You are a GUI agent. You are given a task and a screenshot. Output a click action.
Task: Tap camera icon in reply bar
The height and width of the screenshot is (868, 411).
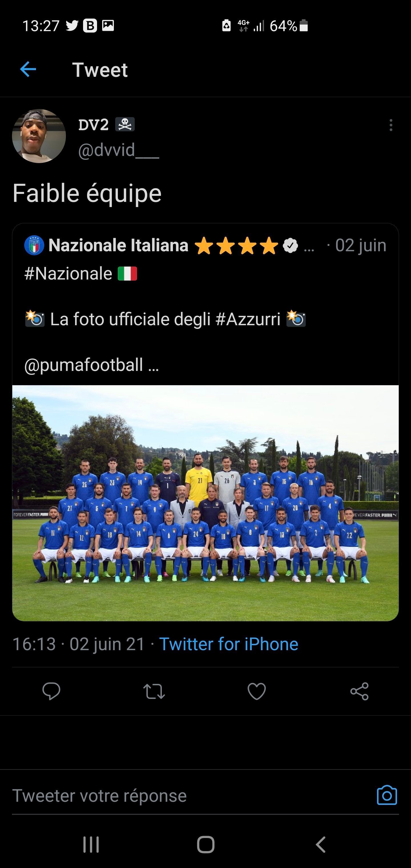click(387, 795)
